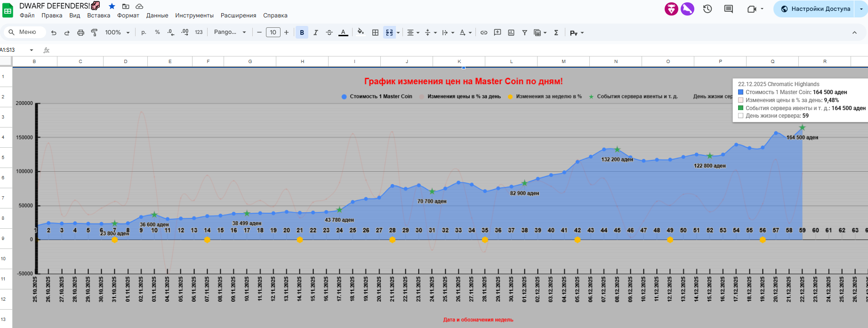Open the fill color picker

tap(360, 32)
